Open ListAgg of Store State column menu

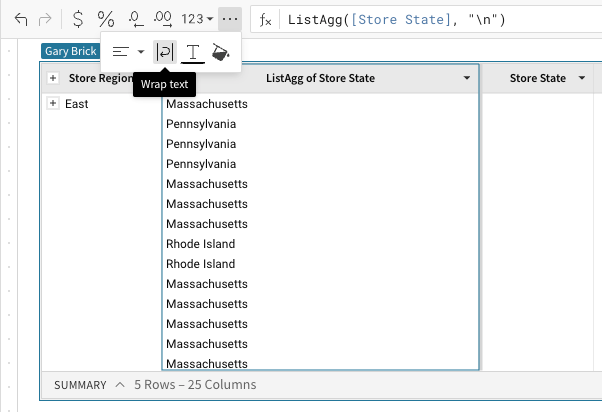pos(467,78)
